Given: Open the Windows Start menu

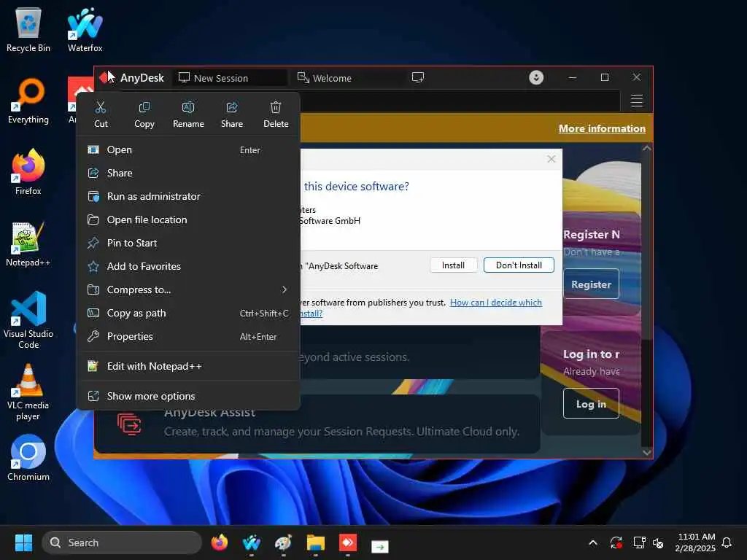Looking at the screenshot, I should coord(23,542).
